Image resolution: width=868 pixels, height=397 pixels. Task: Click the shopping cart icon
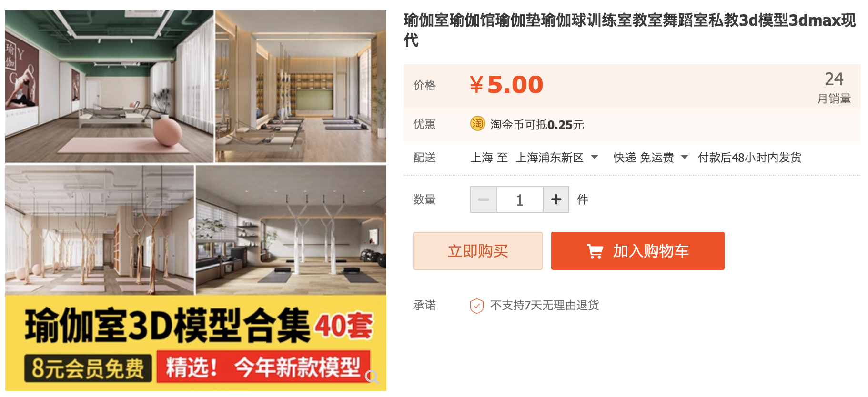point(595,251)
